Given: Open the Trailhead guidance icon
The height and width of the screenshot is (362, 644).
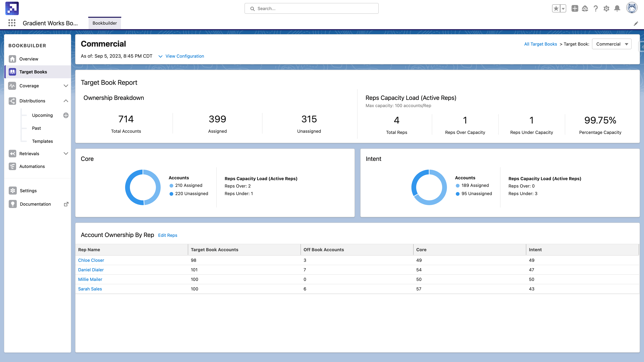Looking at the screenshot, I should tap(585, 9).
